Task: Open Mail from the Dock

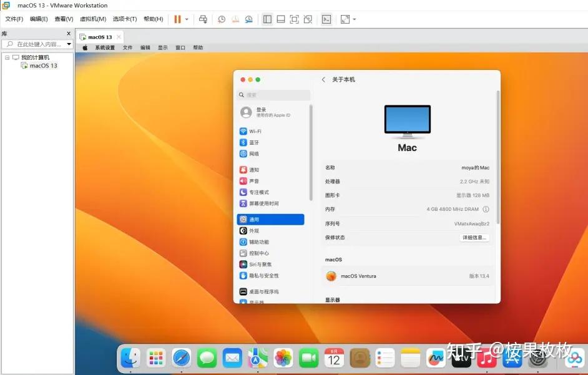Action: coord(232,358)
